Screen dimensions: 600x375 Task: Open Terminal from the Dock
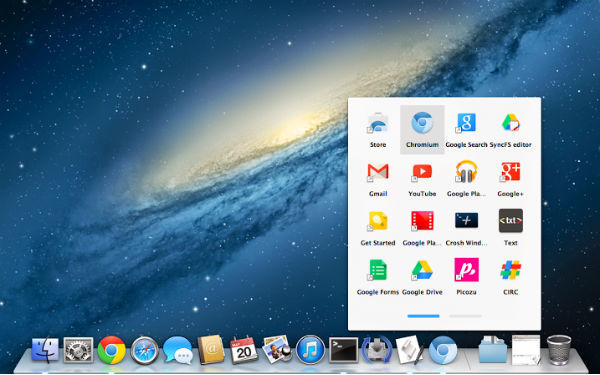pos(344,350)
